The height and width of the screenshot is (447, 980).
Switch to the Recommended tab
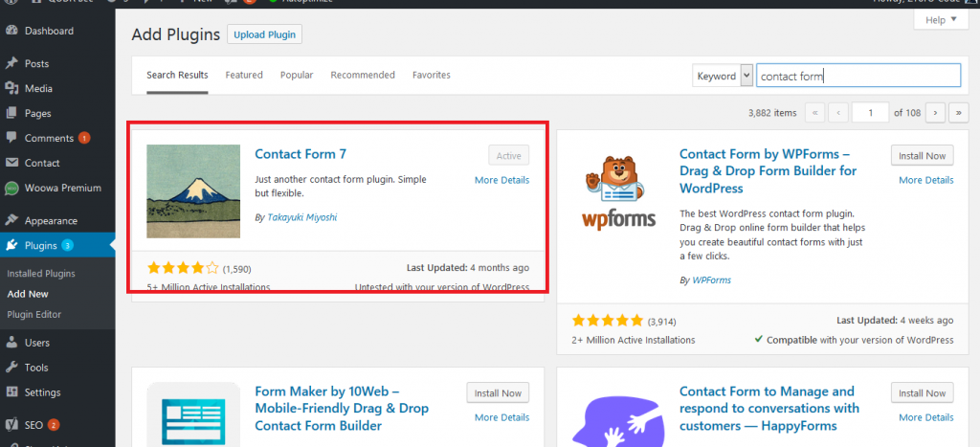363,75
